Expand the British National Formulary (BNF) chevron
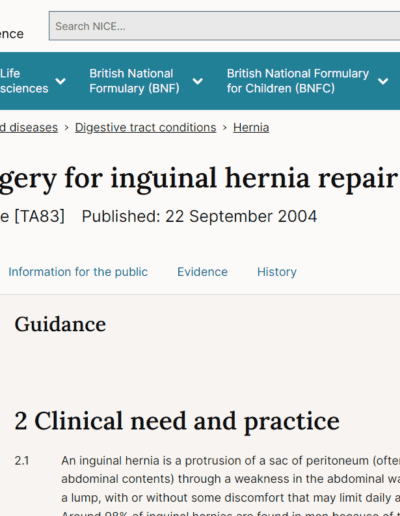The height and width of the screenshot is (516, 400). pos(198,81)
